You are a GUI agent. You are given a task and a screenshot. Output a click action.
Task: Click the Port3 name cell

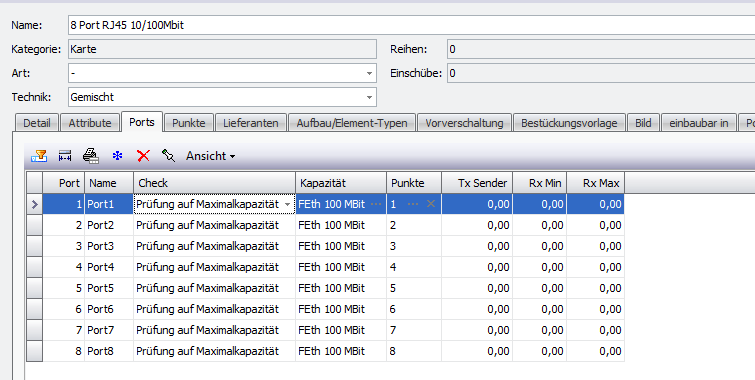(x=109, y=246)
